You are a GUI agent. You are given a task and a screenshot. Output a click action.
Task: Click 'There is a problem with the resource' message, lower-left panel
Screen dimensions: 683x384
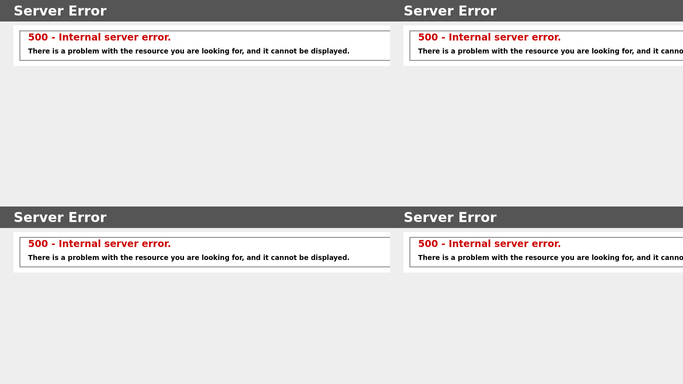[x=189, y=257]
